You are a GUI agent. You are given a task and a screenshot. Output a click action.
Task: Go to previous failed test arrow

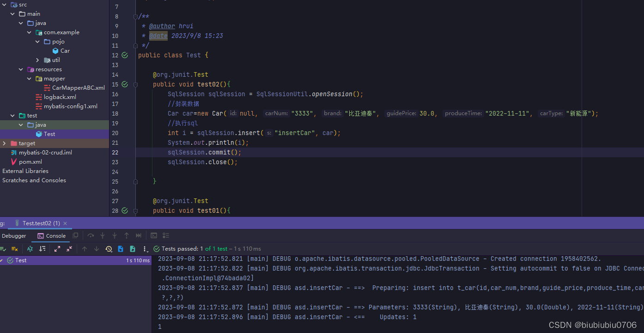[85, 249]
